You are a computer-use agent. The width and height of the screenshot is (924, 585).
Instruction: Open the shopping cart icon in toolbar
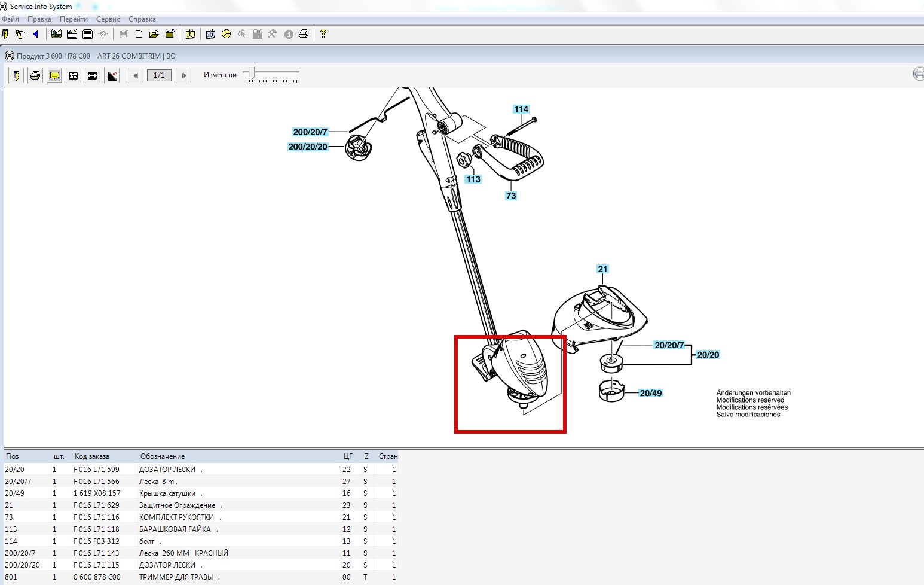click(x=124, y=34)
